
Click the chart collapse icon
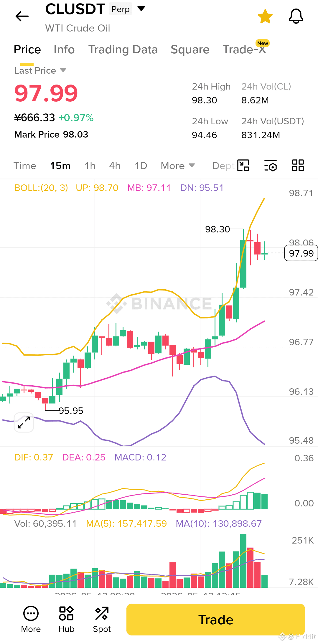(x=243, y=165)
